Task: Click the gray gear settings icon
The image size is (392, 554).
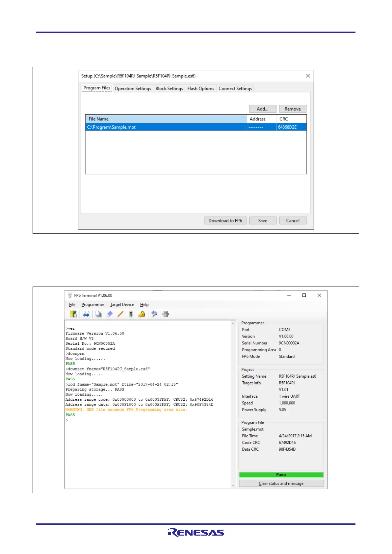Action: 166,314
